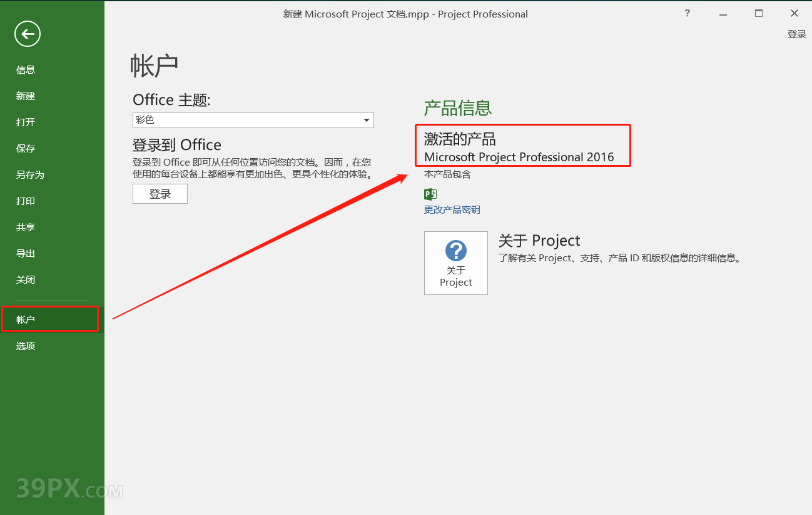Minimize the Project Professional window
The image size is (812, 515).
coord(723,13)
